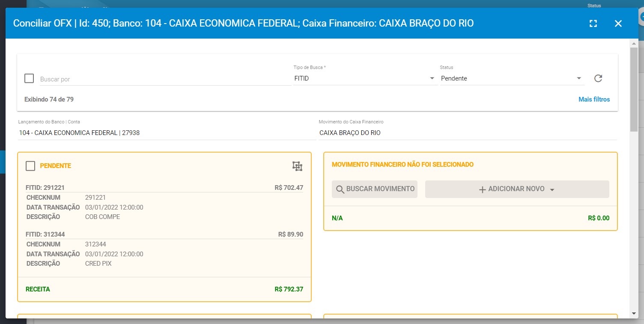Click the scrollbar up arrow
This screenshot has height=324, width=644.
pyautogui.click(x=634, y=43)
